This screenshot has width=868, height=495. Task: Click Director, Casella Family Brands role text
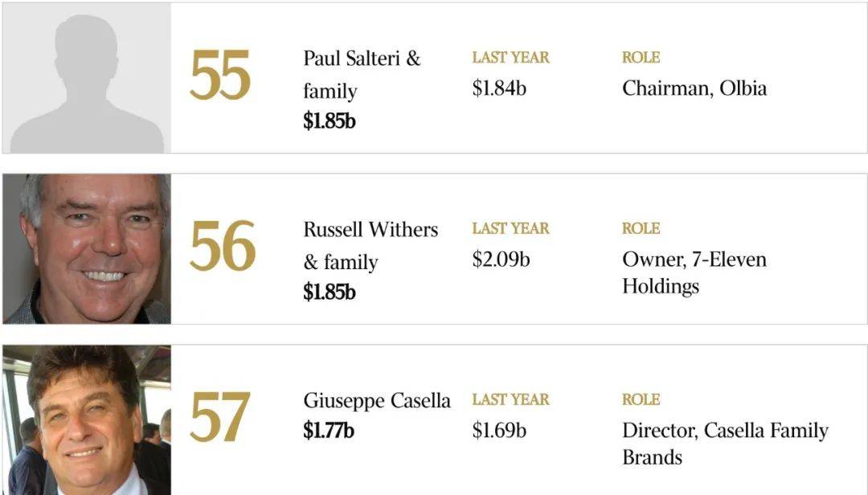725,444
